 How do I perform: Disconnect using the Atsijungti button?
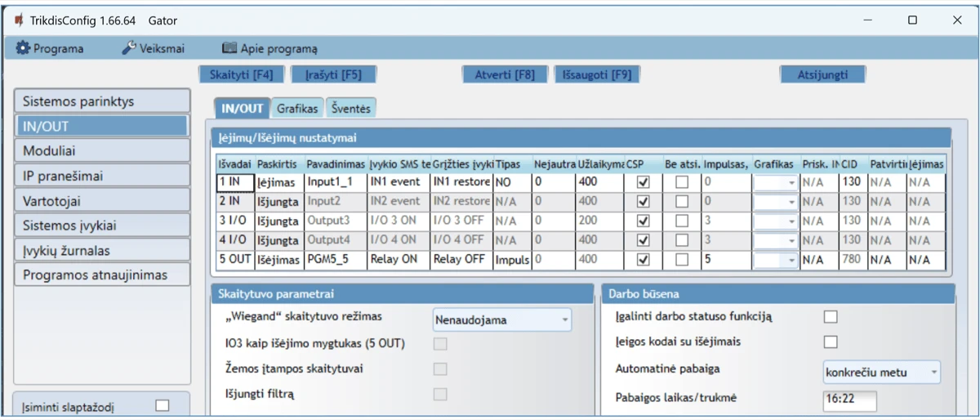point(822,74)
